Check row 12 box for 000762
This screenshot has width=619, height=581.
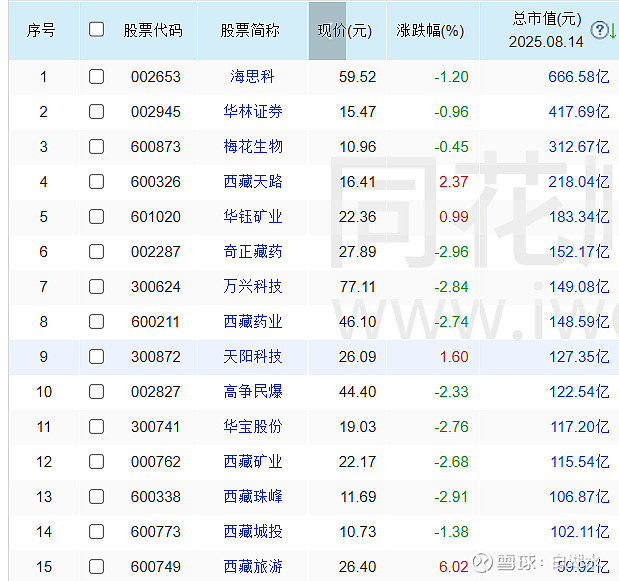tap(96, 462)
